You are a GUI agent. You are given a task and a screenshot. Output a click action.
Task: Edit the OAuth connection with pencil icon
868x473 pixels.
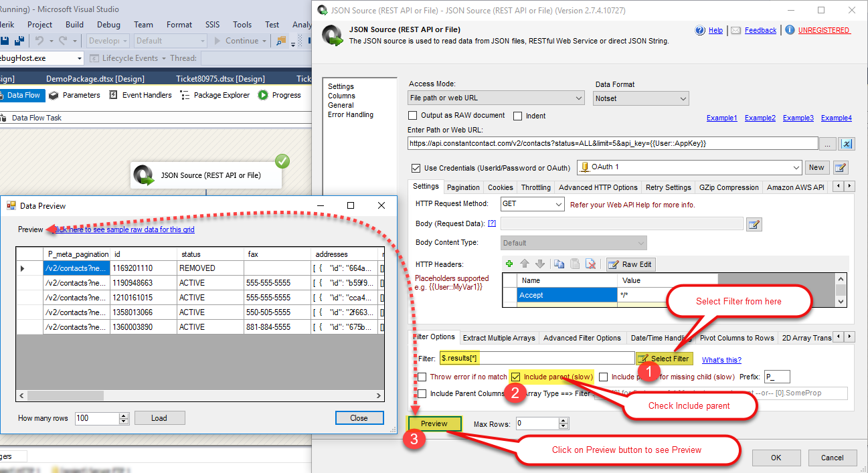(841, 167)
